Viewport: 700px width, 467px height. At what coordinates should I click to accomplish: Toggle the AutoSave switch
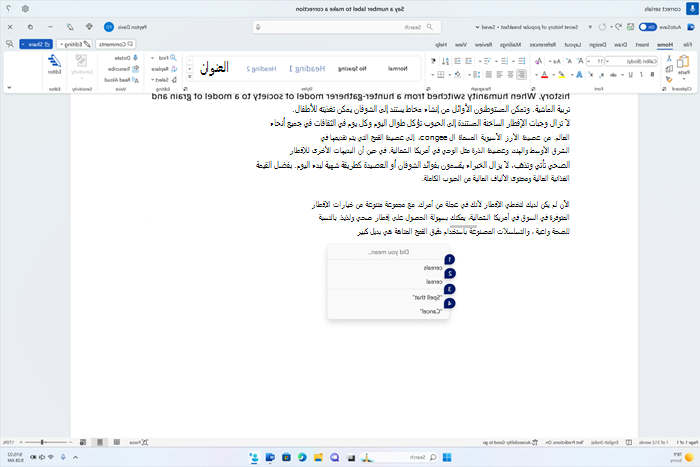point(647,27)
